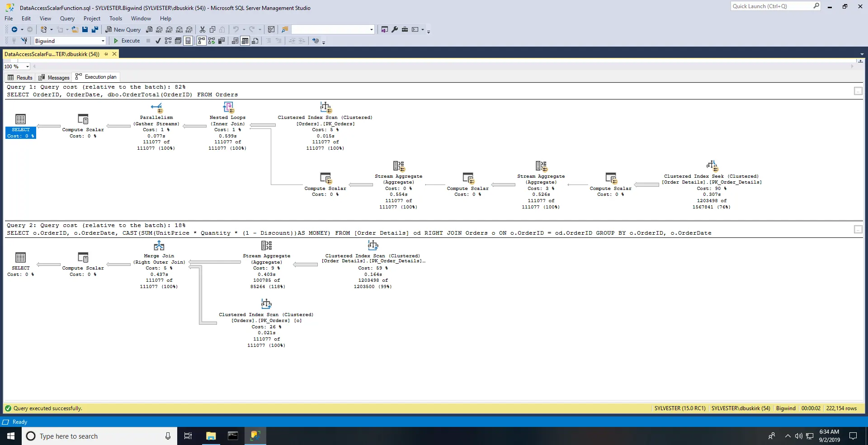Click the Merge Join operator icon
This screenshot has width=868, height=445.
pyautogui.click(x=159, y=246)
